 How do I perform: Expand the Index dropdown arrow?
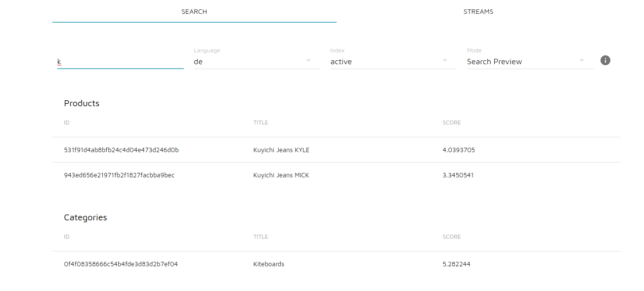pyautogui.click(x=445, y=60)
